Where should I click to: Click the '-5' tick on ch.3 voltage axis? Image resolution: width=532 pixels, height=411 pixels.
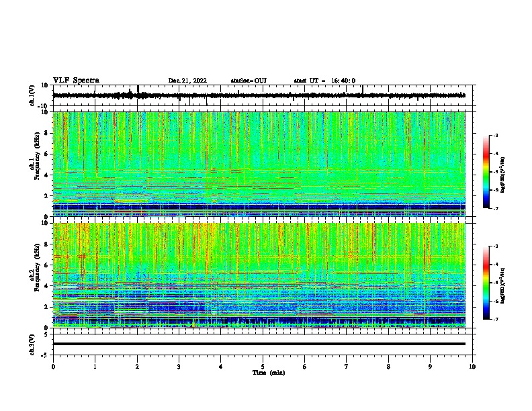pyautogui.click(x=46, y=355)
